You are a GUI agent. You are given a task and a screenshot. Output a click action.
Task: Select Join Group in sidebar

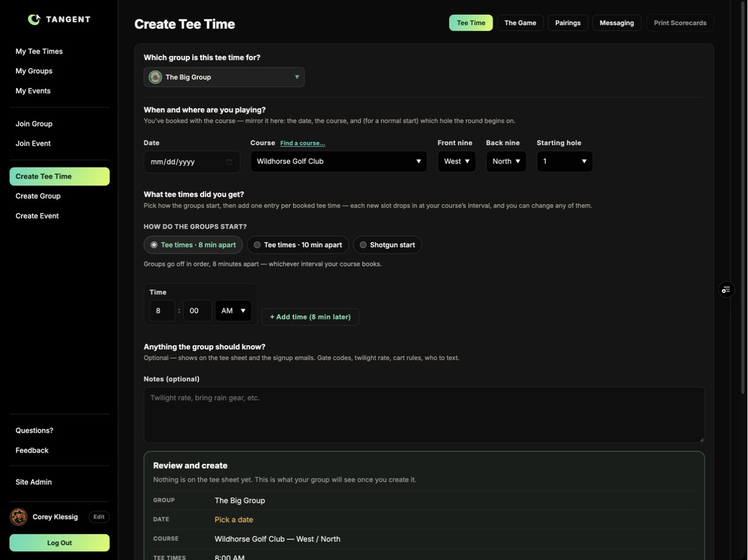pos(59,124)
